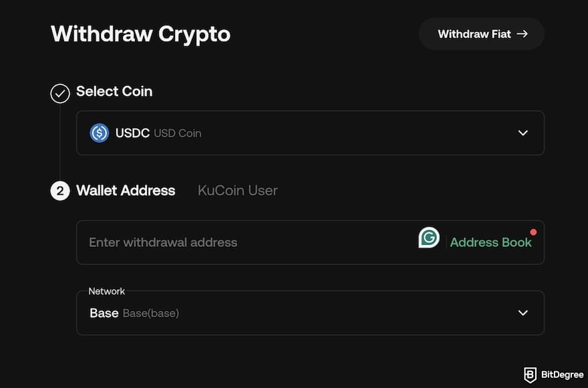The width and height of the screenshot is (588, 388).
Task: Click the Withdraw Crypto heading
Action: [x=140, y=33]
